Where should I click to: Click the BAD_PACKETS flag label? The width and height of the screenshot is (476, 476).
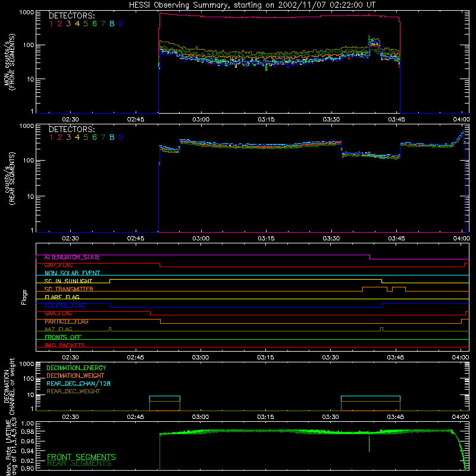[65, 346]
